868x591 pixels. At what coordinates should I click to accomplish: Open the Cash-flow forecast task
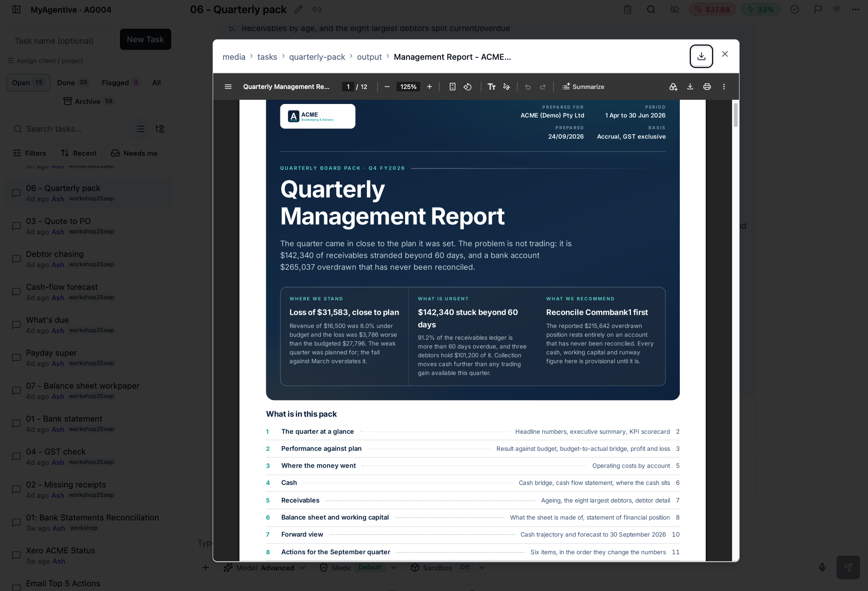point(89,292)
